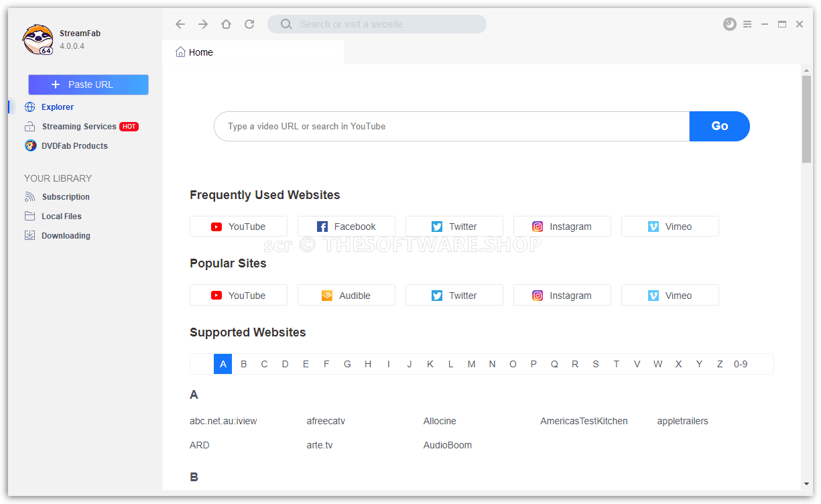Viewport: 821px width, 504px height.
Task: Click the Local Files folder icon
Action: point(29,216)
